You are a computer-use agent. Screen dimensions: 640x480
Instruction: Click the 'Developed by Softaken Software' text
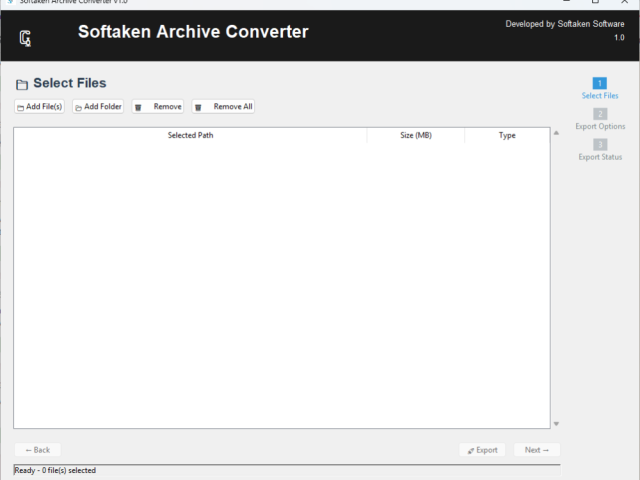click(564, 24)
